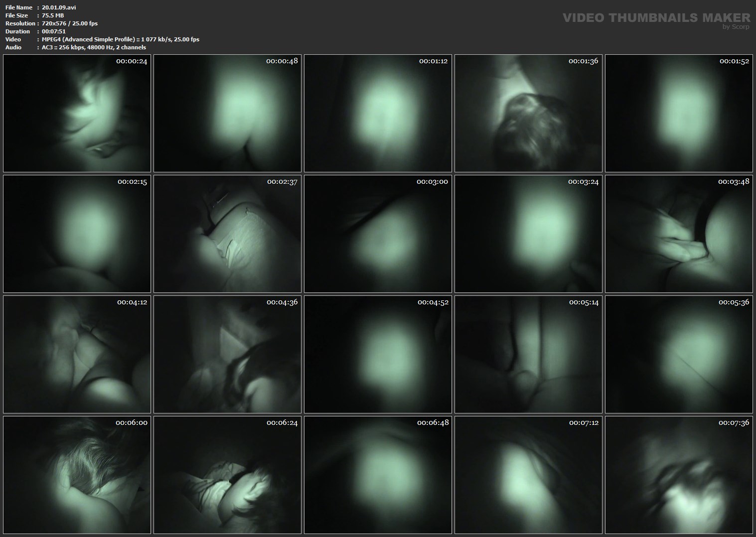Screen dimensions: 756x537
Task: Select the frame stamped 00:06:00
Action: pos(77,475)
